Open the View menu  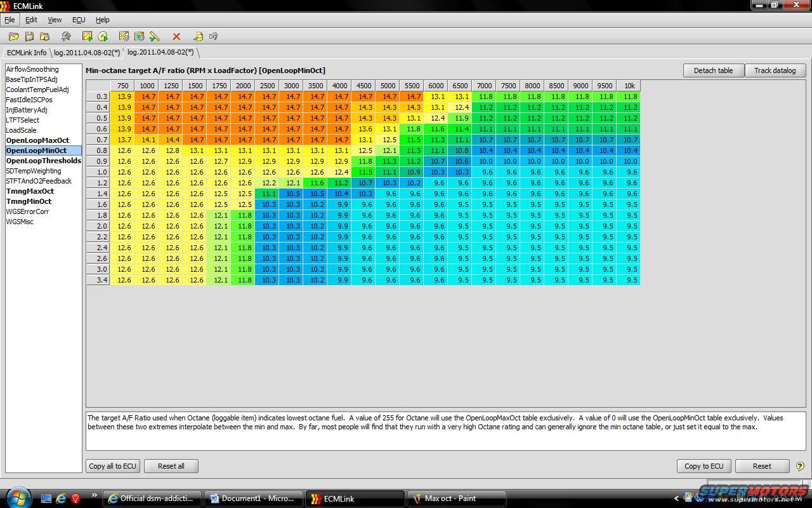pos(55,20)
